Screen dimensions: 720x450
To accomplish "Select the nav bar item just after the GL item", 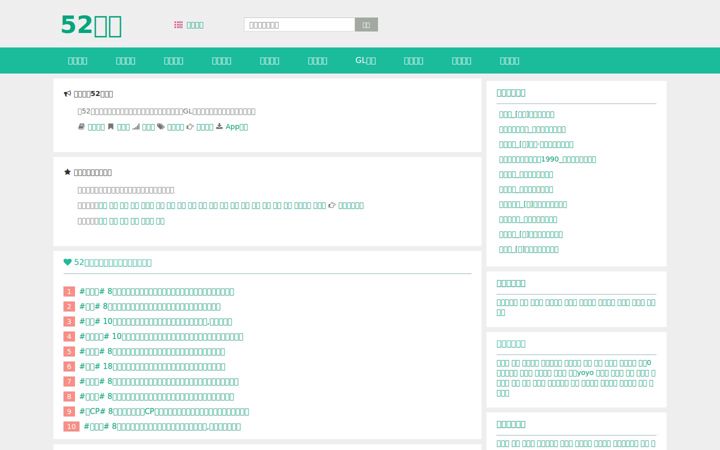I will coord(413,61).
